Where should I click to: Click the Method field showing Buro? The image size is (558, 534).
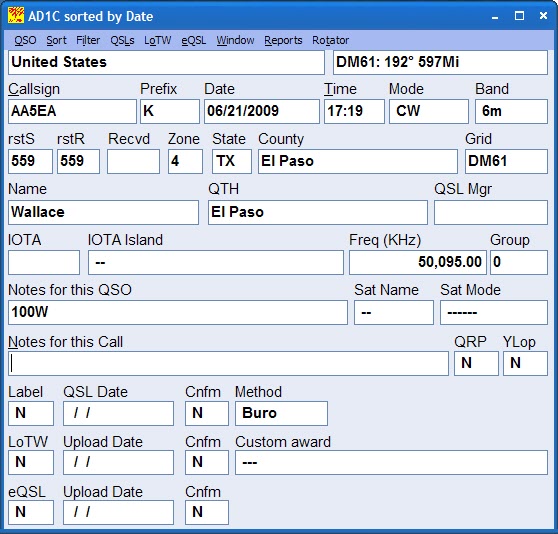point(281,413)
